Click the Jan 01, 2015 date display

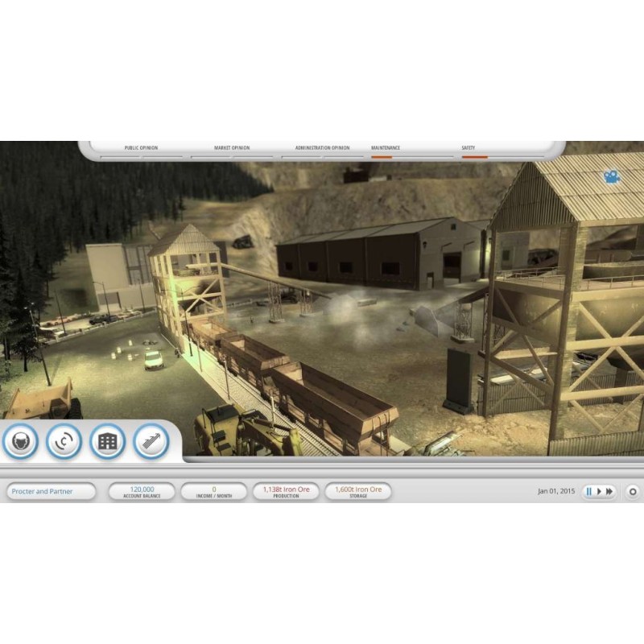click(556, 491)
